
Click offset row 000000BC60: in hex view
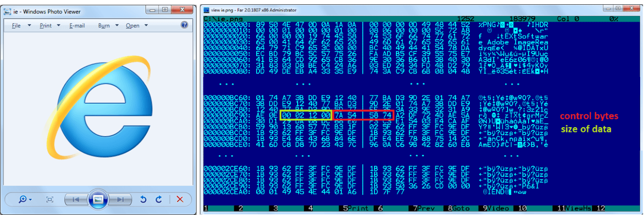227,97
